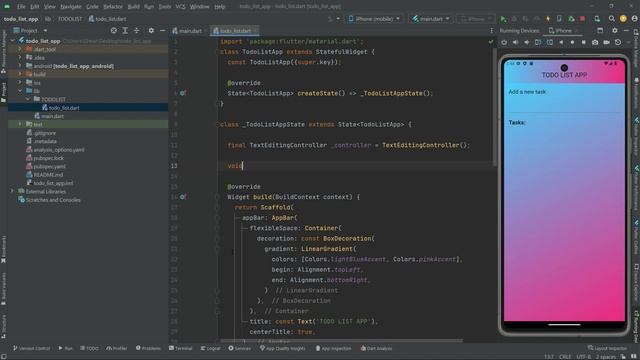Collapse the TODOLIST folder

coord(28,99)
